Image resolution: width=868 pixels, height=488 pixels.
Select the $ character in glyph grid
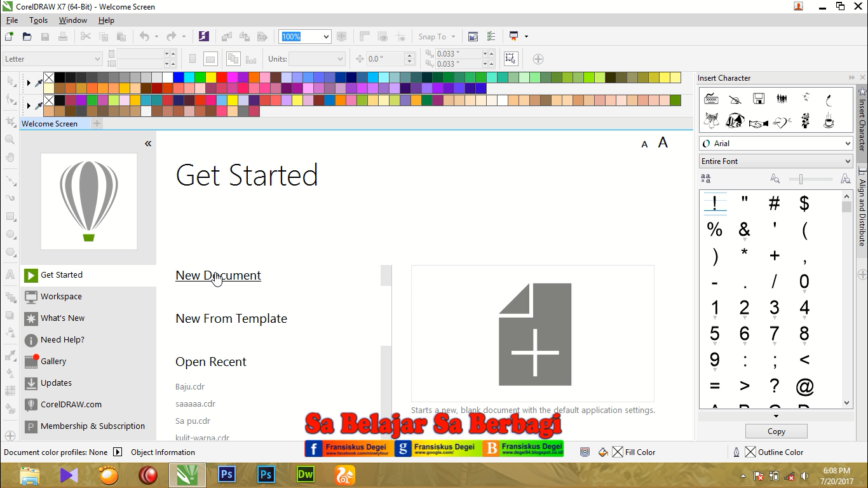(804, 203)
